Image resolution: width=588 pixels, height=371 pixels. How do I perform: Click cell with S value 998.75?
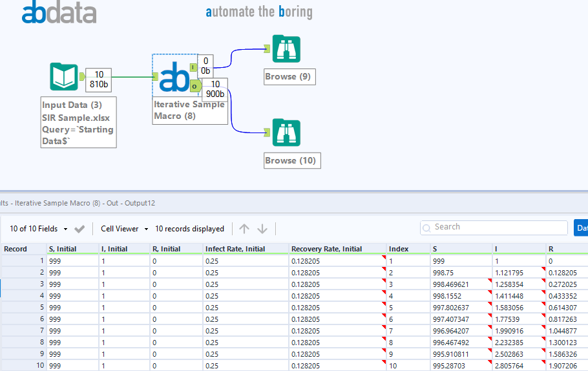(x=461, y=273)
